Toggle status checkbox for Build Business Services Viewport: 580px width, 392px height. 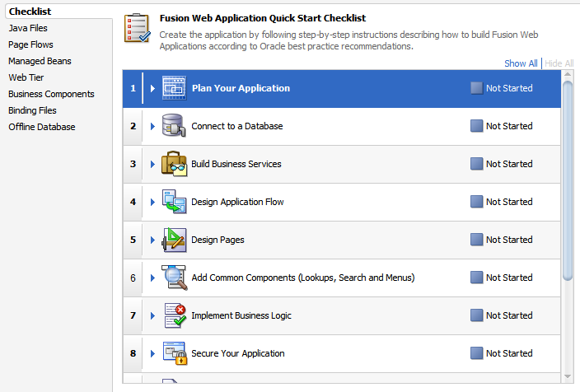[476, 164]
